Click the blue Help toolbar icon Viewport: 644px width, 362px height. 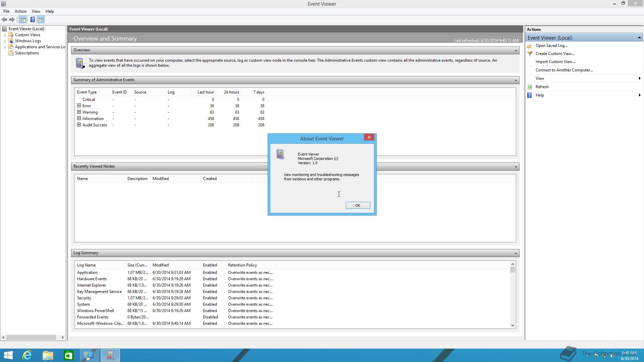(x=33, y=20)
